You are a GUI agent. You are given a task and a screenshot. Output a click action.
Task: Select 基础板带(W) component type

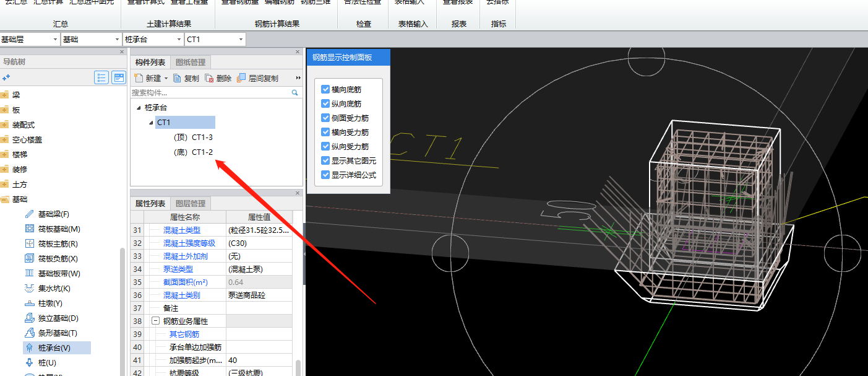pyautogui.click(x=59, y=274)
